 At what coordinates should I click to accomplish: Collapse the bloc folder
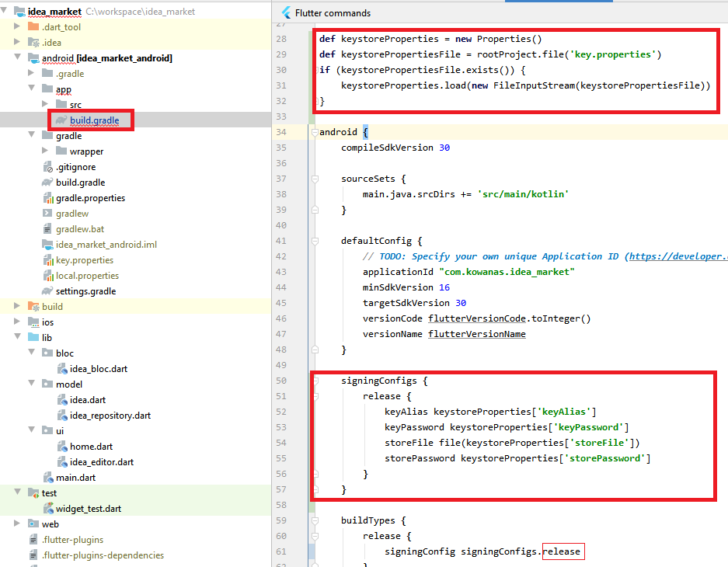pos(32,352)
